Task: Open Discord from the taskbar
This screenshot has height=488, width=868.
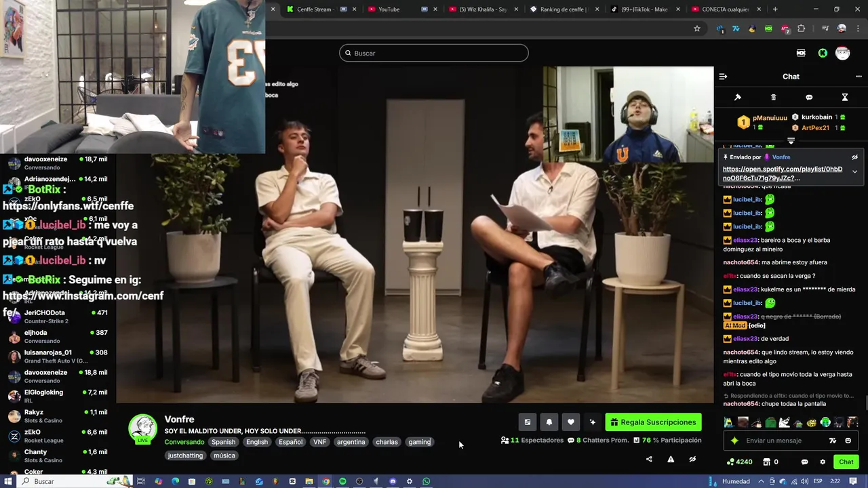Action: click(393, 481)
